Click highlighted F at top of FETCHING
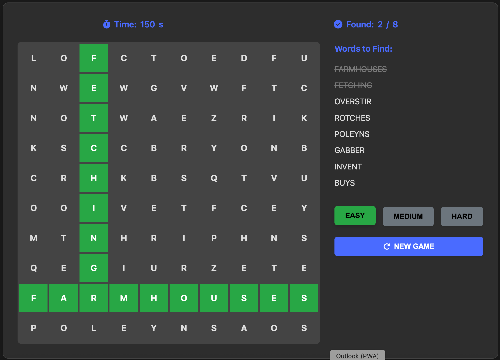The height and width of the screenshot is (360, 500). (x=94, y=58)
